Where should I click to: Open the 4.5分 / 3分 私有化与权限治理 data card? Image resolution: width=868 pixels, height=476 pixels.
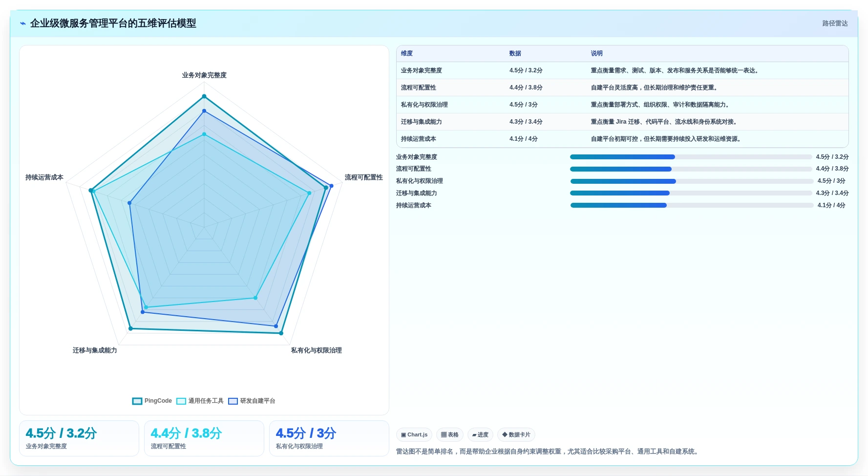(x=329, y=438)
